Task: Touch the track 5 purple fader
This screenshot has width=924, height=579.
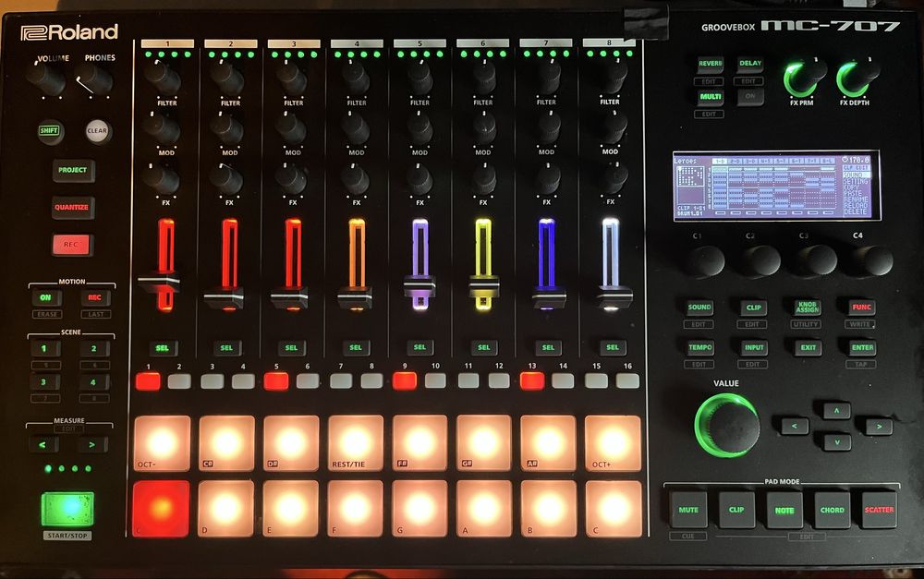Action: pyautogui.click(x=419, y=286)
